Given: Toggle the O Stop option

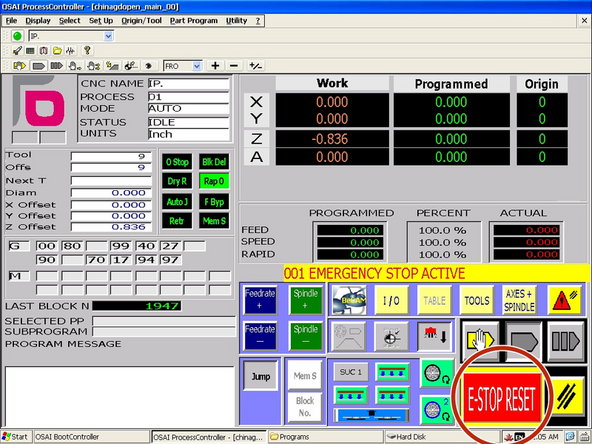Looking at the screenshot, I should click(177, 162).
